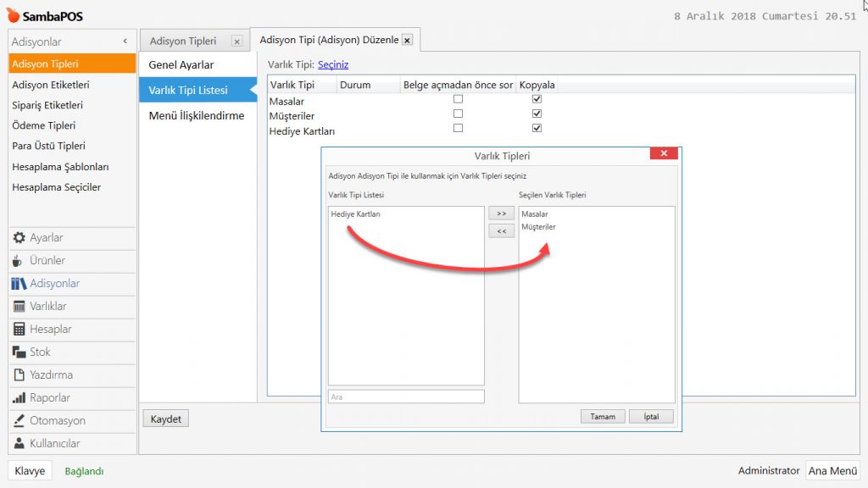The width and height of the screenshot is (868, 488).
Task: Switch to the Adisyon Tipleri tab
Action: (183, 41)
